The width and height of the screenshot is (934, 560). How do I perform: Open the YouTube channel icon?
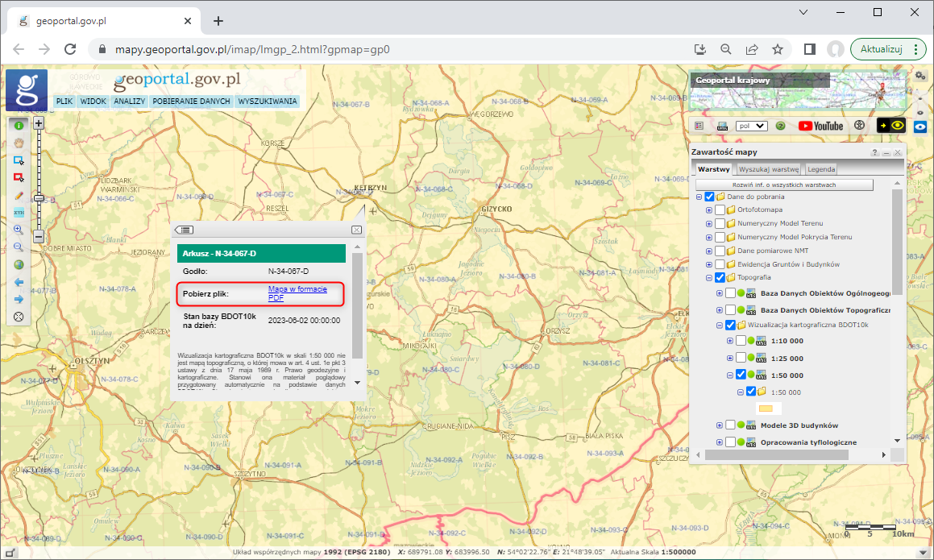[820, 126]
